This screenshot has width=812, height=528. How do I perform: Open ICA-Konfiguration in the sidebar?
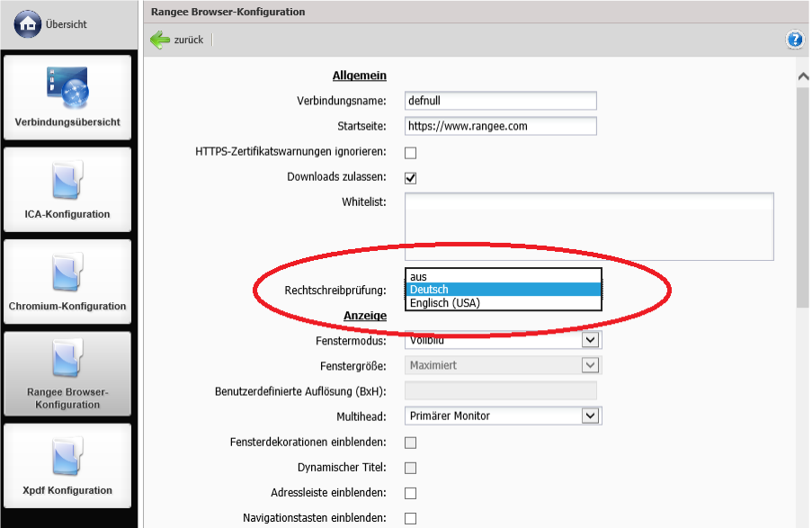pos(67,190)
